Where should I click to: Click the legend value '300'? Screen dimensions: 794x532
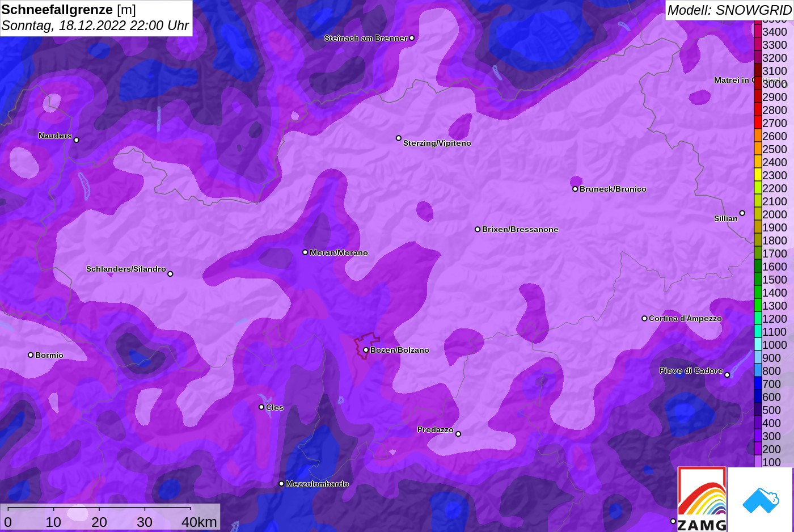pos(771,436)
